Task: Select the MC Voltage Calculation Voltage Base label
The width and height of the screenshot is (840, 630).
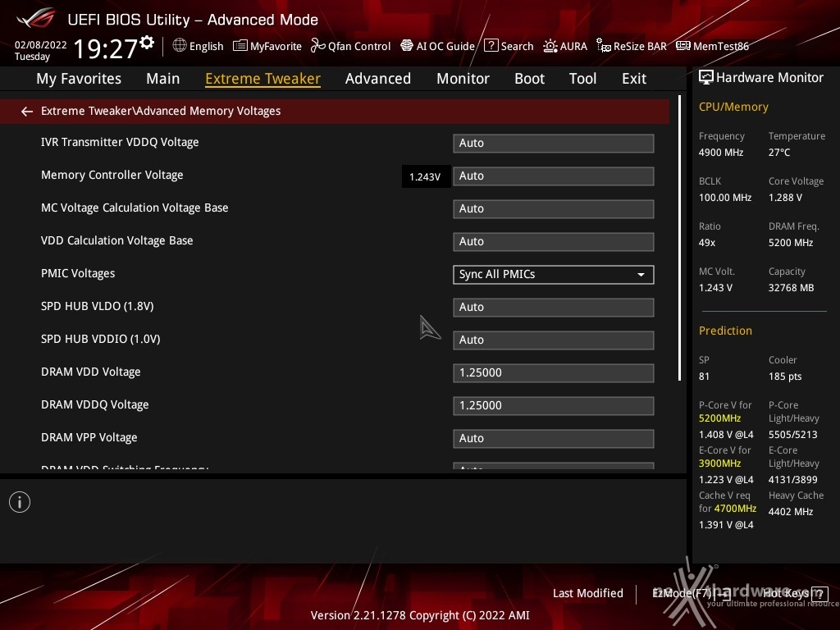Action: 135,208
